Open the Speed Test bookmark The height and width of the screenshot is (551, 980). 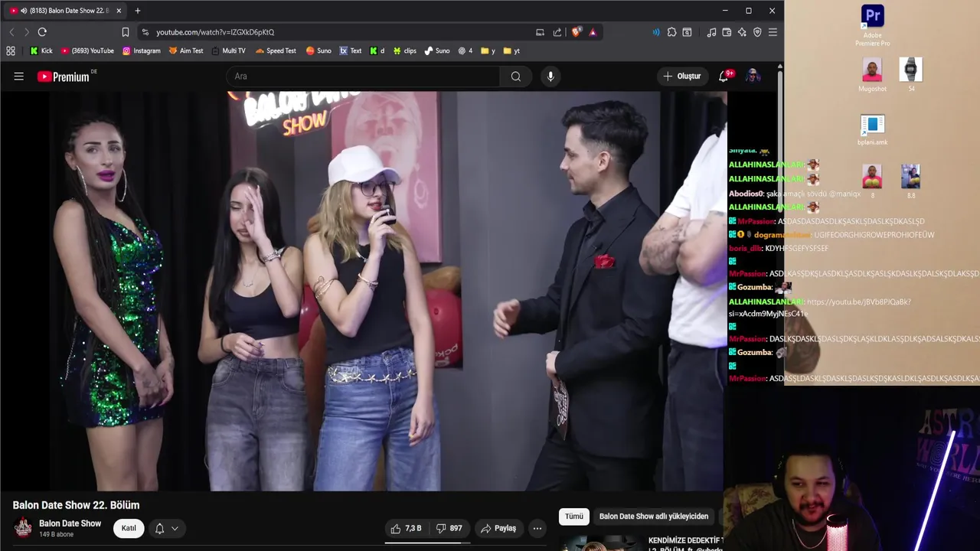click(276, 51)
